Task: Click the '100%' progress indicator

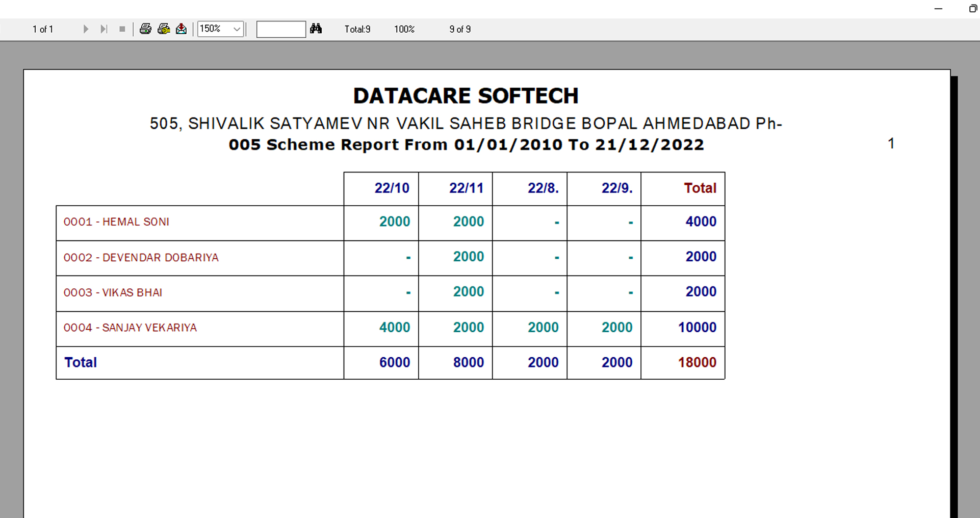Action: (404, 29)
